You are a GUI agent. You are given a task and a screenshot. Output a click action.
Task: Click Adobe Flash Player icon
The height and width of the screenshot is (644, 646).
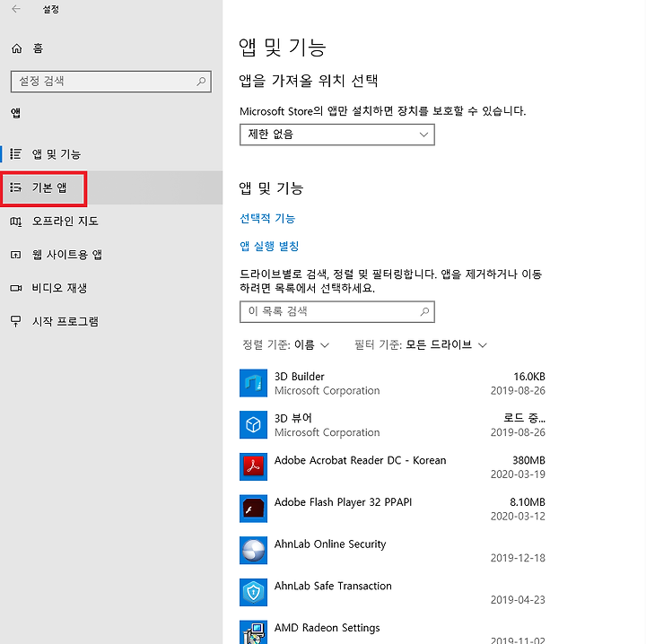point(253,509)
